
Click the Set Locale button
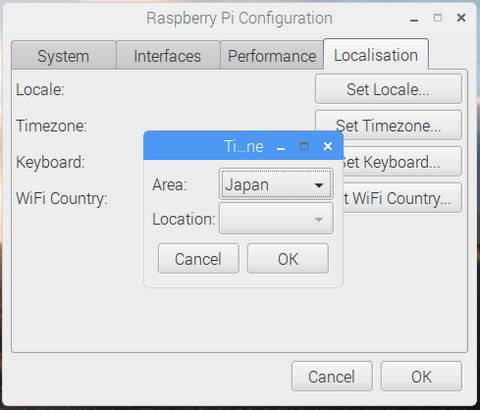(x=388, y=89)
